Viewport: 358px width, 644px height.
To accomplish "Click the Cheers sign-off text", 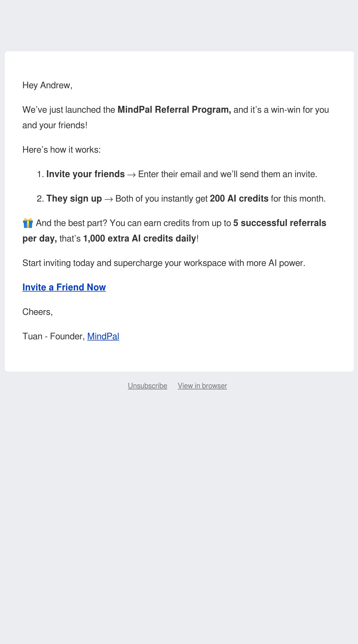I will point(38,312).
